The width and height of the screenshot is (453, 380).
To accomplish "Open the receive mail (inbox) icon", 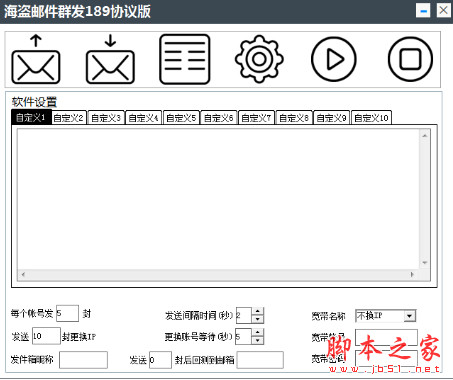I will 110,59.
